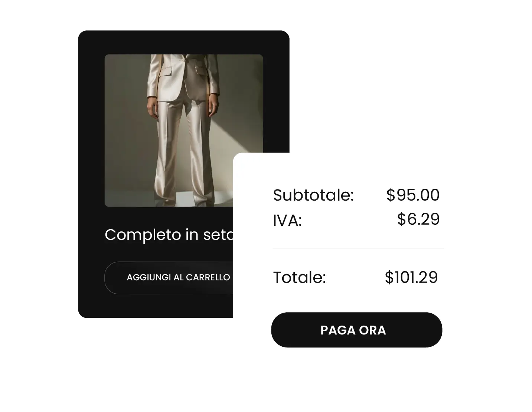
Task: Select the $95.00 subtotal amount
Action: (413, 195)
